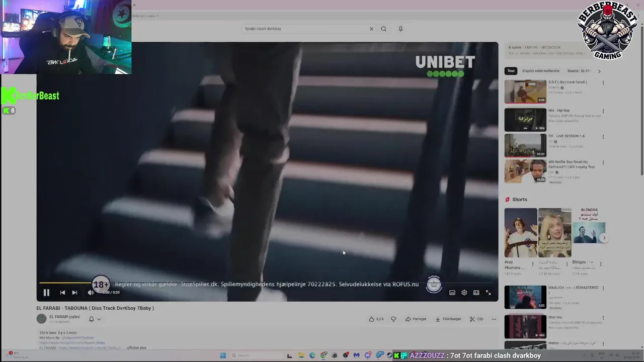Open 'S.D.F ( diss track faradi )' thumbnail

tap(525, 92)
